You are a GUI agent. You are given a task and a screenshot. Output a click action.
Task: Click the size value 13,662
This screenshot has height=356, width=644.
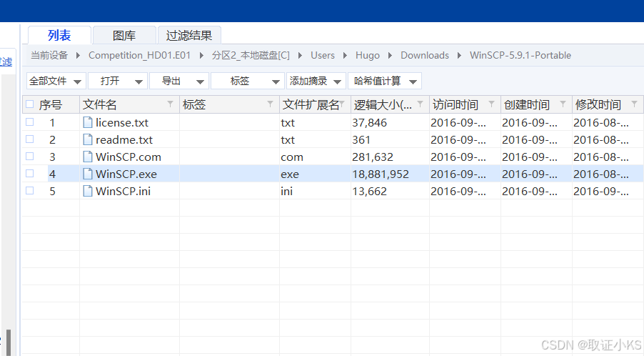369,191
